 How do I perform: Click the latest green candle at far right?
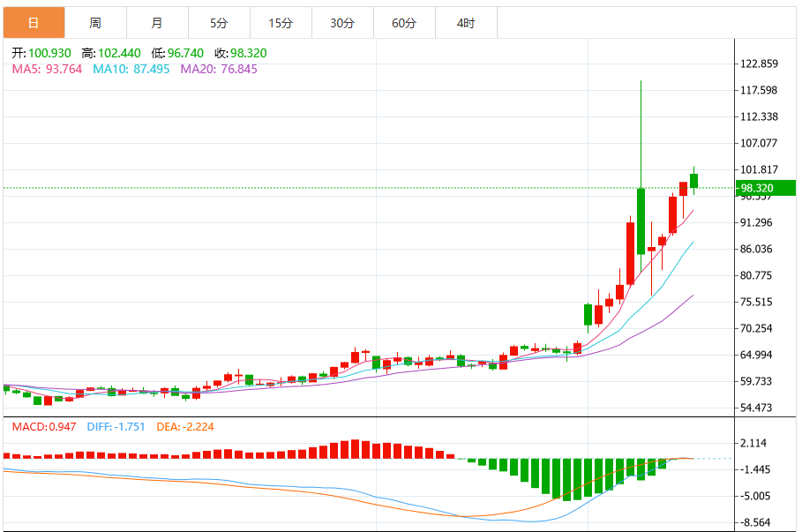[x=694, y=181]
